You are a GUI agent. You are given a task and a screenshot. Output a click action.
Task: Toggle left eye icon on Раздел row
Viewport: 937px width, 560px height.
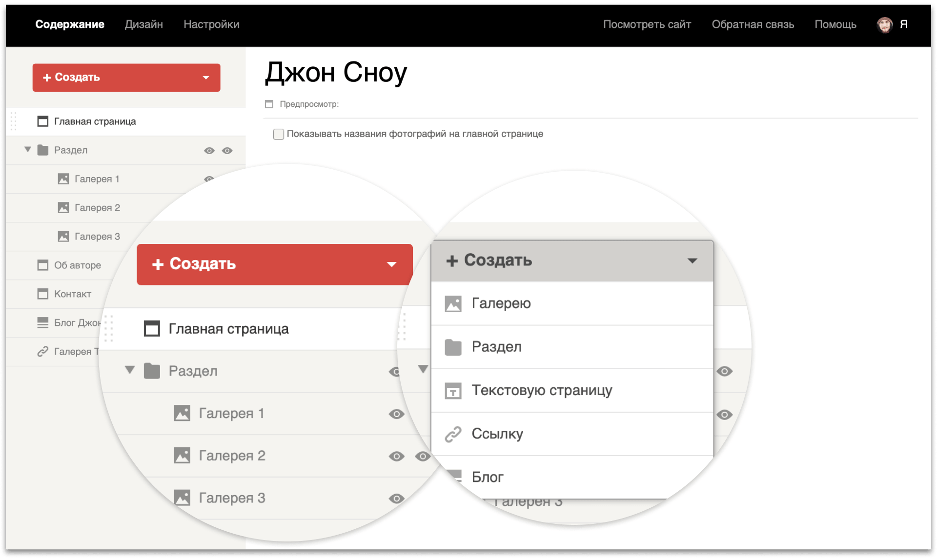209,151
